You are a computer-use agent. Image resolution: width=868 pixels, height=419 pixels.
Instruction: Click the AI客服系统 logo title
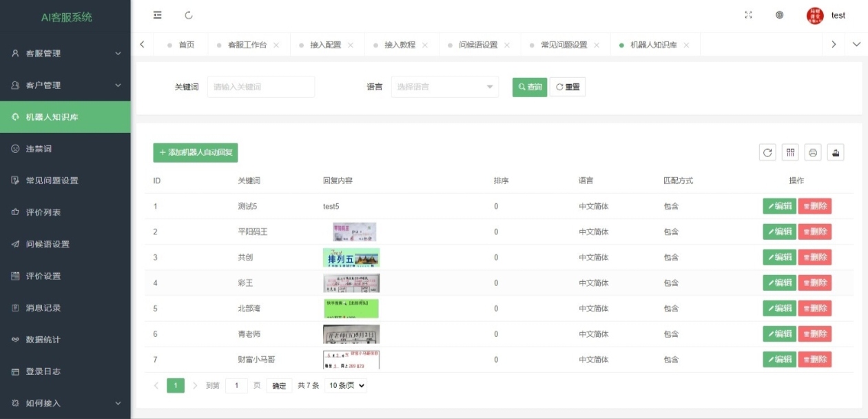(66, 17)
